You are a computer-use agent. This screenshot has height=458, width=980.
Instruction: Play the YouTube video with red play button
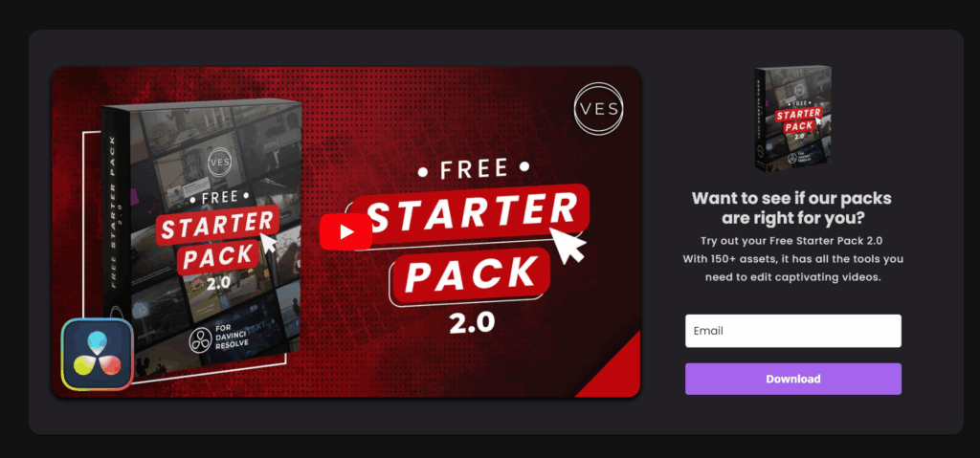(345, 231)
